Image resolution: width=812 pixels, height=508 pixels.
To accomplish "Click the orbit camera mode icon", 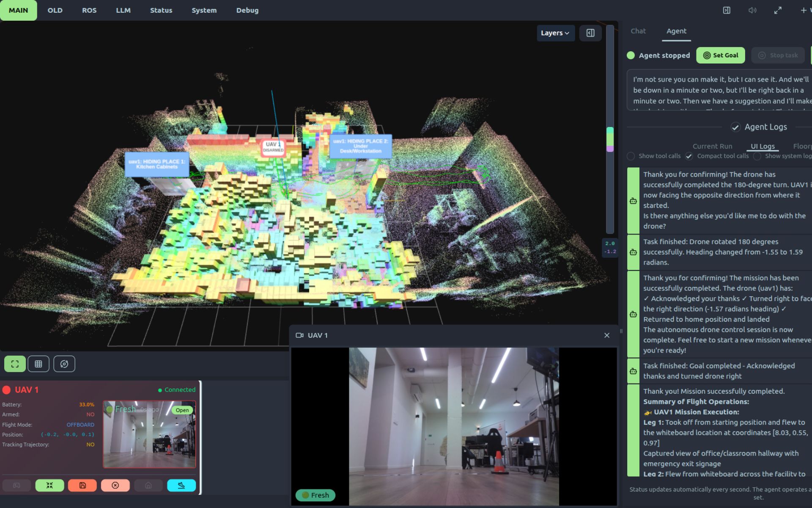I will tap(64, 364).
